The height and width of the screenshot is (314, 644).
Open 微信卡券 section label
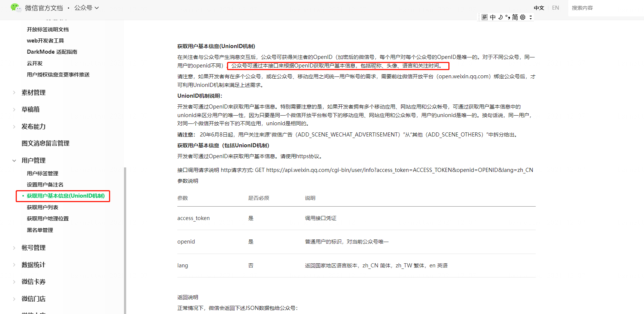34,282
